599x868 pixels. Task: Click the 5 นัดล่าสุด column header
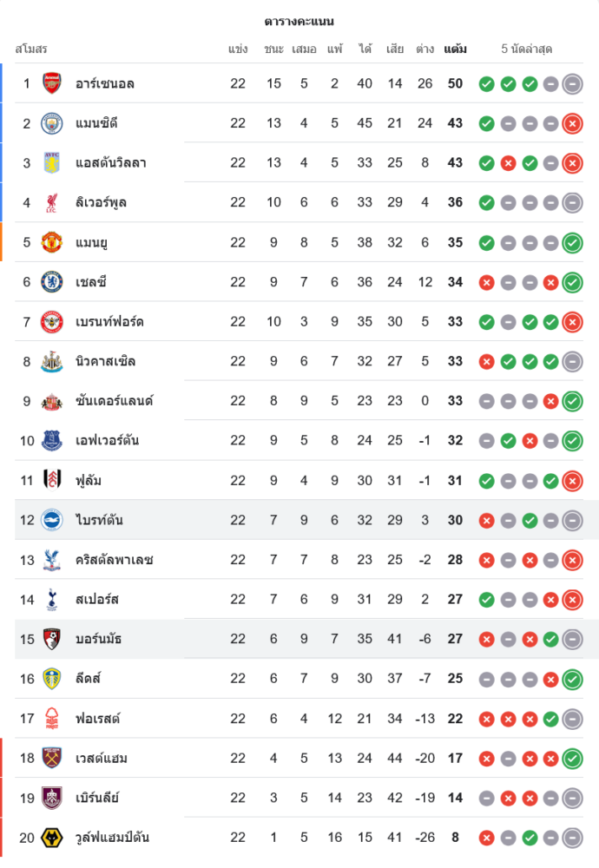point(526,49)
